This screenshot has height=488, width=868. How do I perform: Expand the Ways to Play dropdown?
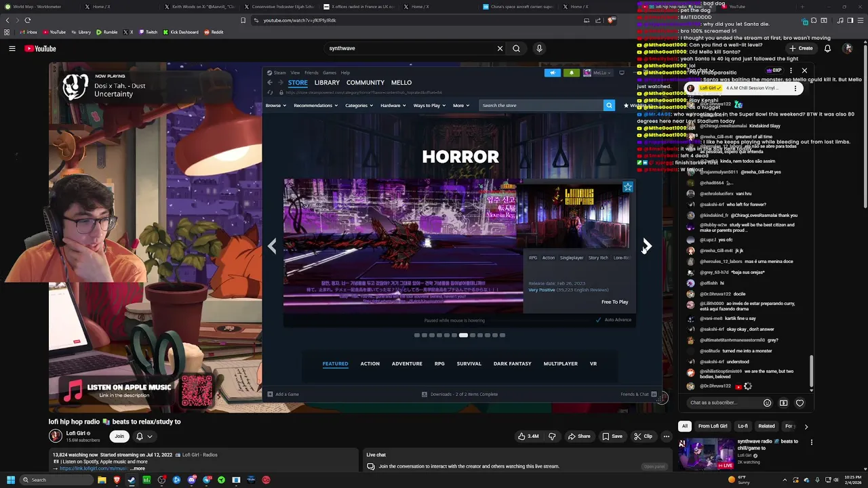click(x=429, y=105)
